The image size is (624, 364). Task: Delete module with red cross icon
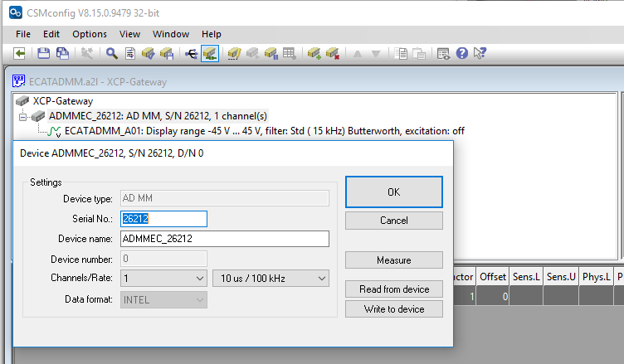(x=332, y=53)
